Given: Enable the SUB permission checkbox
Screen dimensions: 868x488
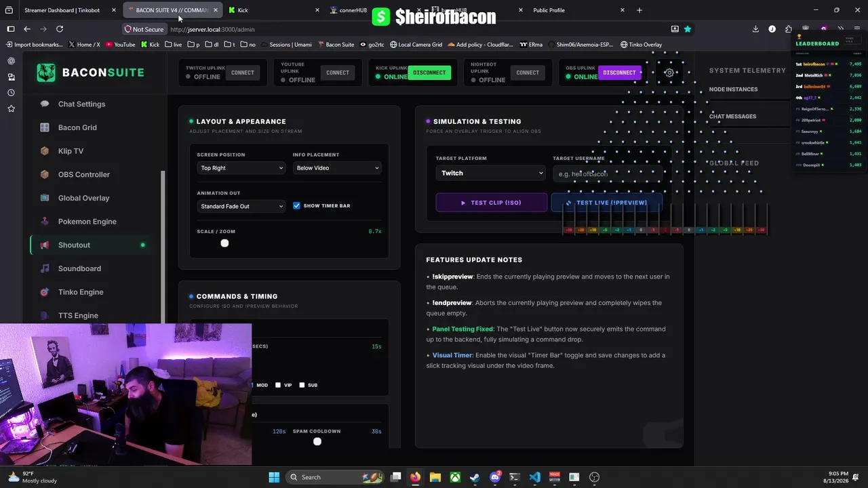Looking at the screenshot, I should 302,385.
